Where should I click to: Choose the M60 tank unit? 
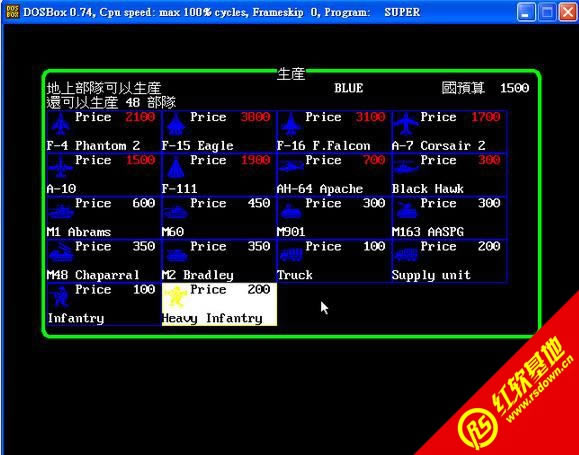[219, 218]
